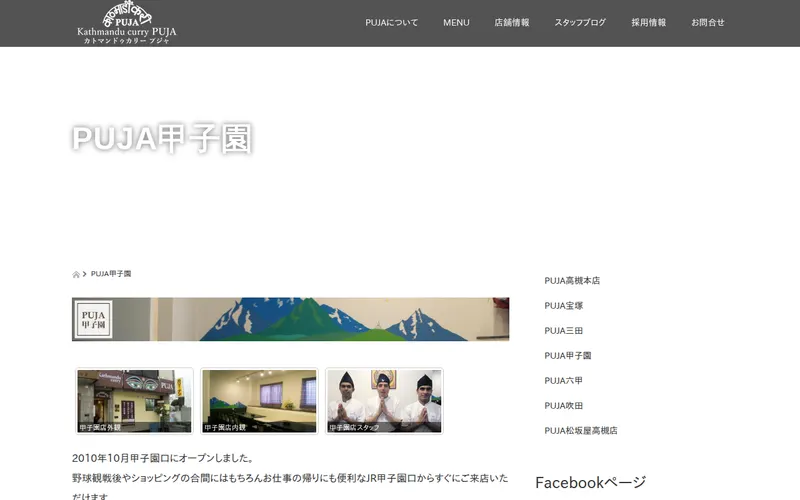Go to the PUJA吹田 sidebar link
The width and height of the screenshot is (800, 500).
pyautogui.click(x=563, y=406)
